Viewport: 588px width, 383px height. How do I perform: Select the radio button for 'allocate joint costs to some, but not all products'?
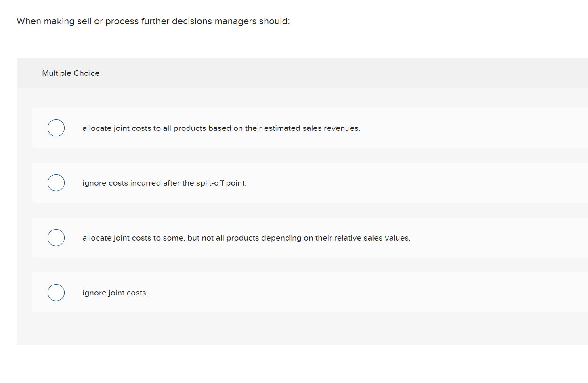(56, 238)
